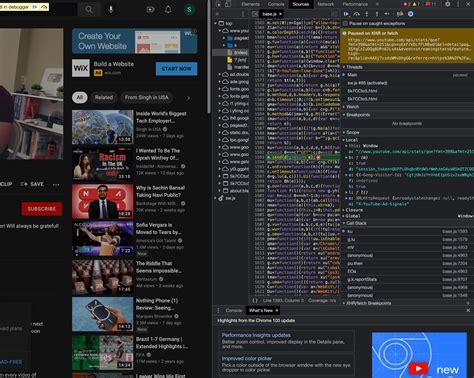The height and width of the screenshot is (378, 474).
Task: Enable Pause on caught exceptions
Action: (x=345, y=24)
